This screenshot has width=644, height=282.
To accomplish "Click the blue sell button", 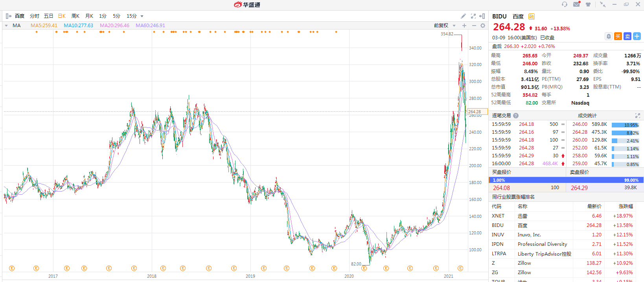I will tap(627, 36).
